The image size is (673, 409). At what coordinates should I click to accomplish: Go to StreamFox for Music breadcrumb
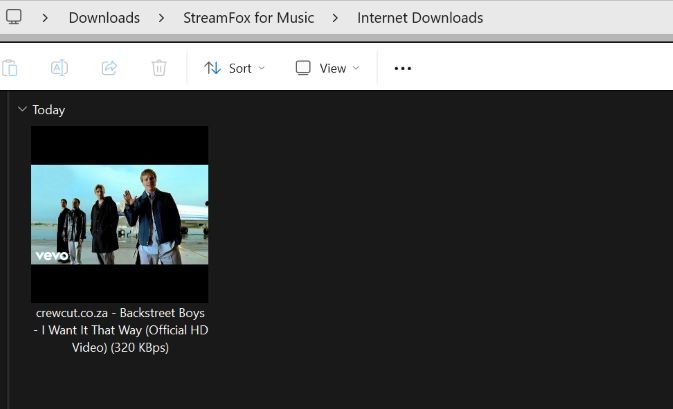pos(248,18)
